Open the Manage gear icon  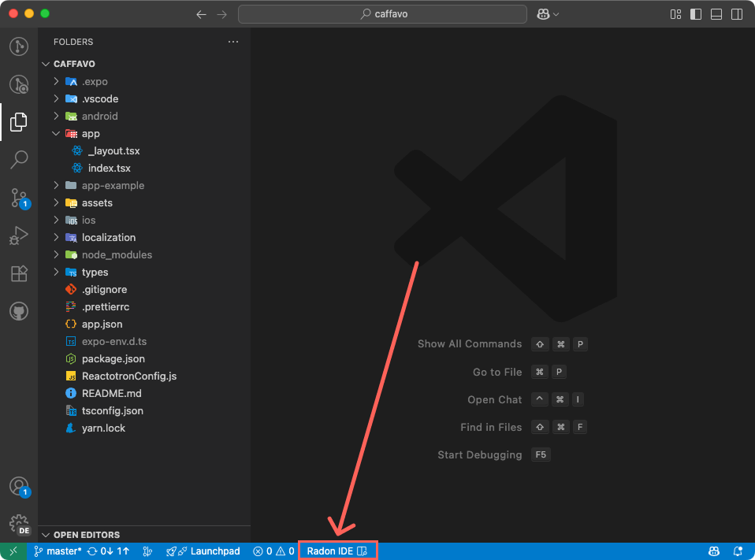click(17, 521)
